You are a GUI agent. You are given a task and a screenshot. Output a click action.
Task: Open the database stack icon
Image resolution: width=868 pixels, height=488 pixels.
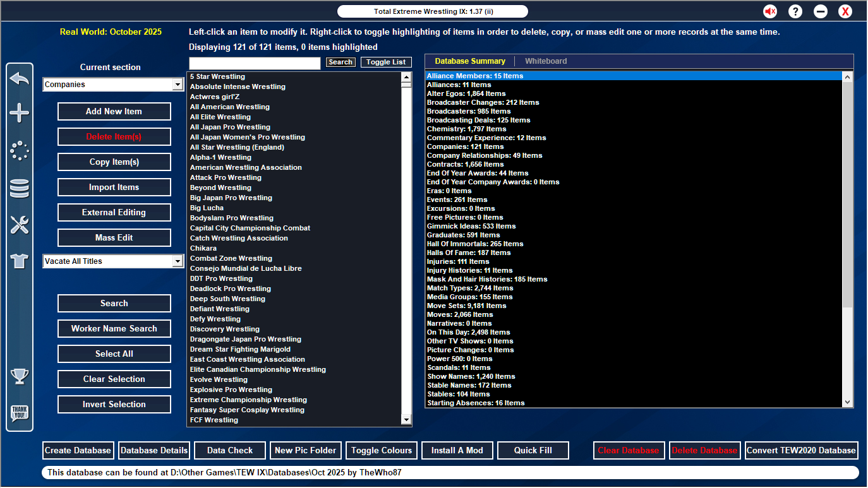pos(20,188)
